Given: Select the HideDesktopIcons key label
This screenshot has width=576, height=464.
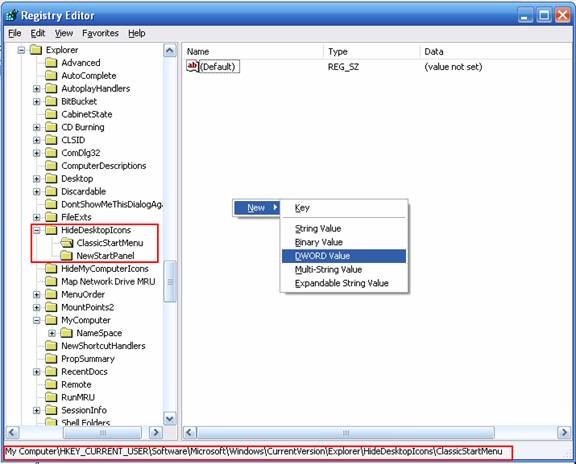Looking at the screenshot, I should (x=96, y=230).
